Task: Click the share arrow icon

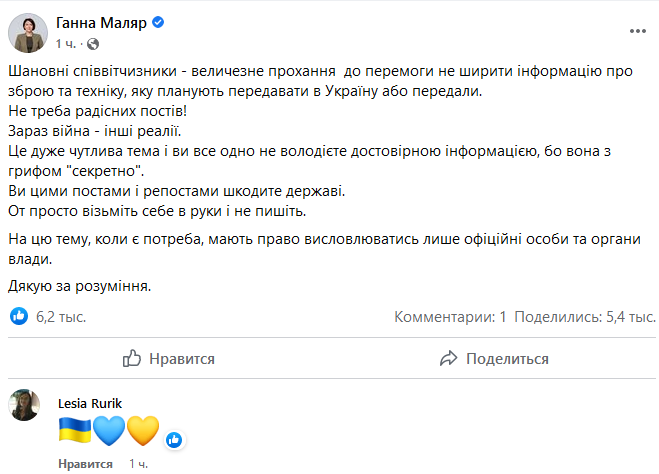Action: click(x=449, y=358)
